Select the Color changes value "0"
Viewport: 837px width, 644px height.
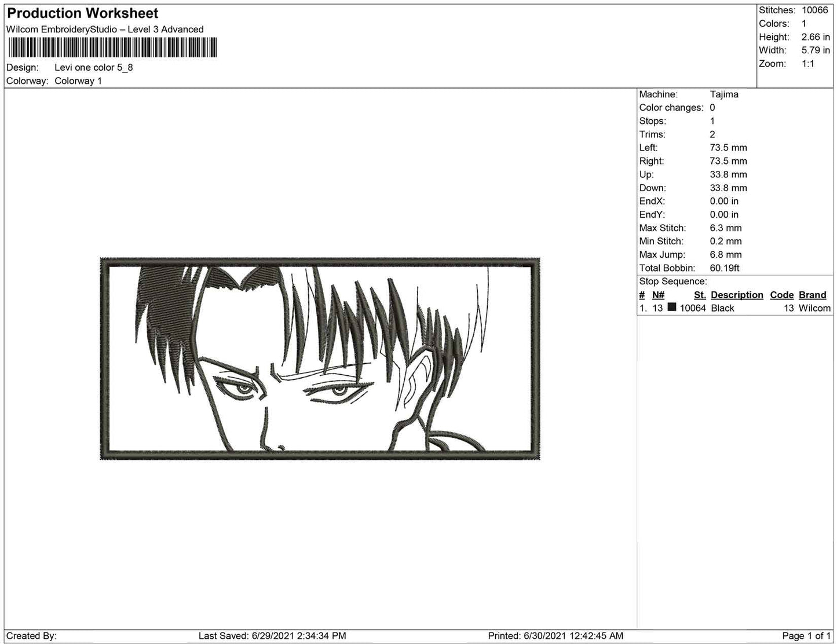pyautogui.click(x=712, y=108)
